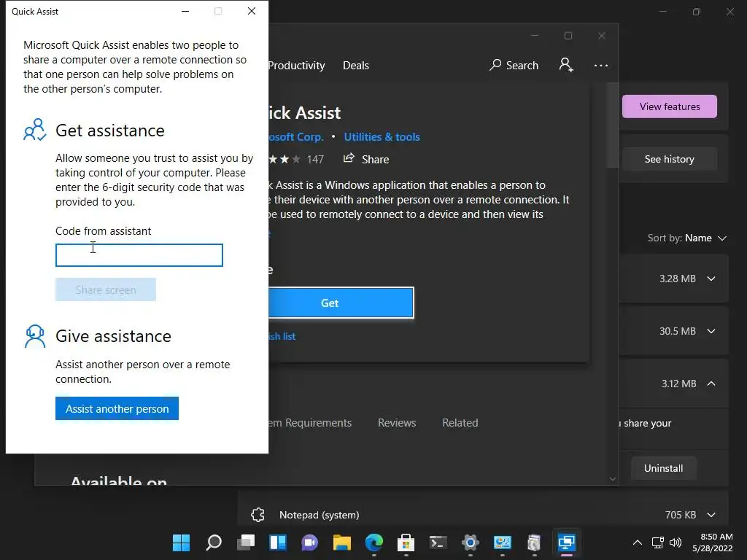
Task: Open taskbar Search magnifier
Action: [214, 542]
